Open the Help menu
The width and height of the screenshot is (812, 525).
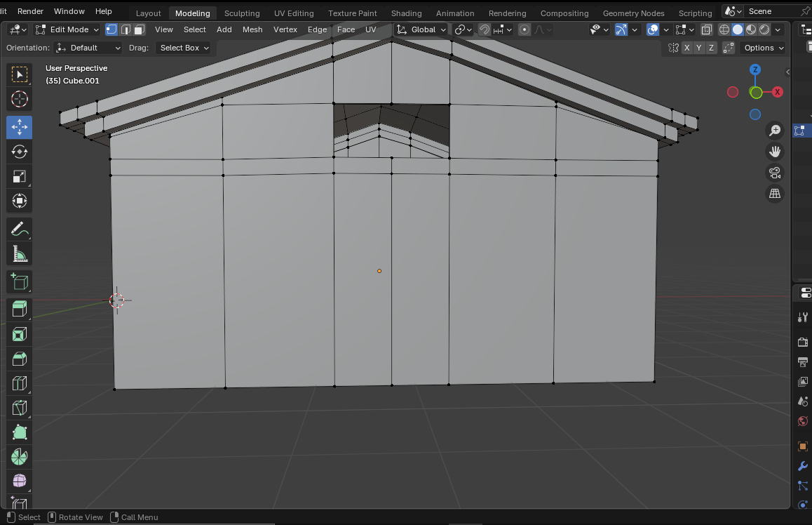point(104,11)
